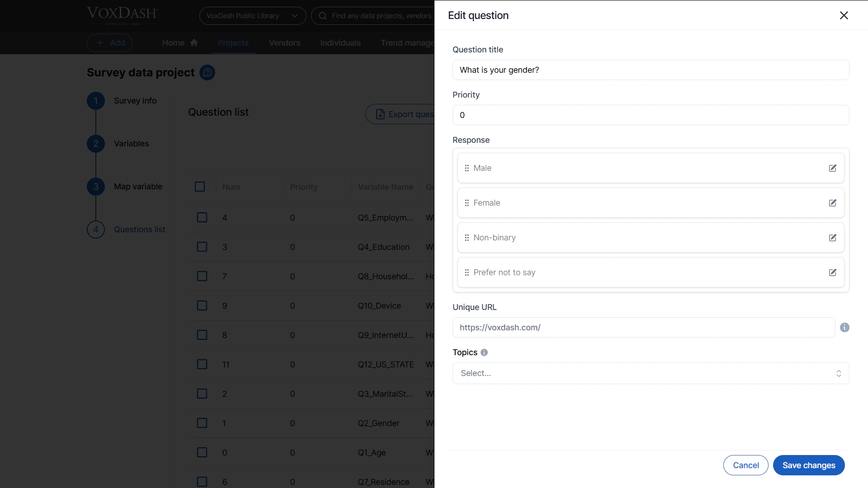Click Export questions button
This screenshot has height=488, width=868.
click(x=400, y=114)
